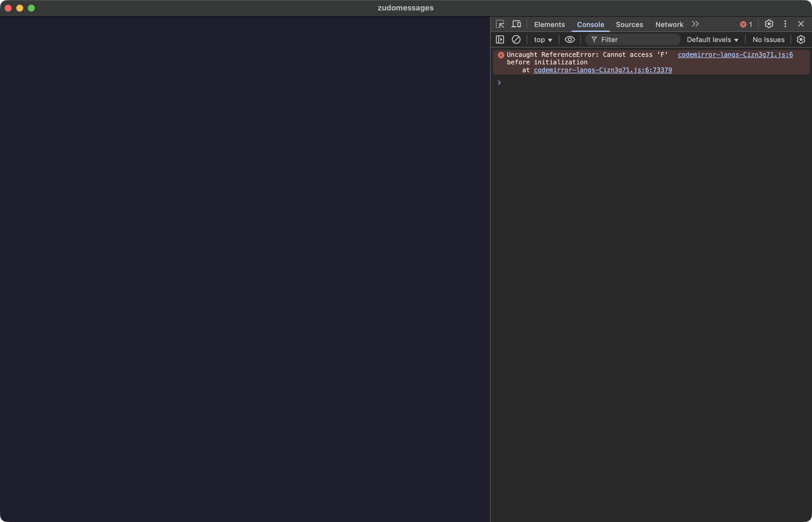Create a live expression with the eye icon
The height and width of the screenshot is (522, 812).
(x=570, y=39)
